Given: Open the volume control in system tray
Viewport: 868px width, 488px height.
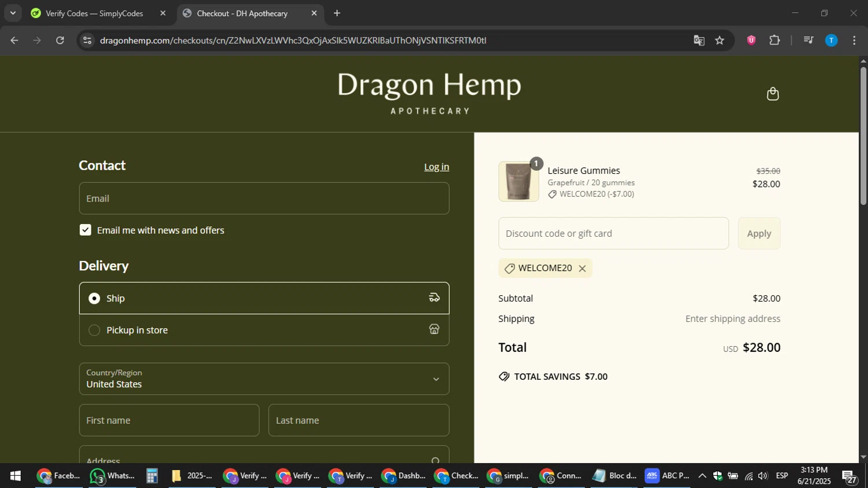Looking at the screenshot, I should (x=763, y=476).
